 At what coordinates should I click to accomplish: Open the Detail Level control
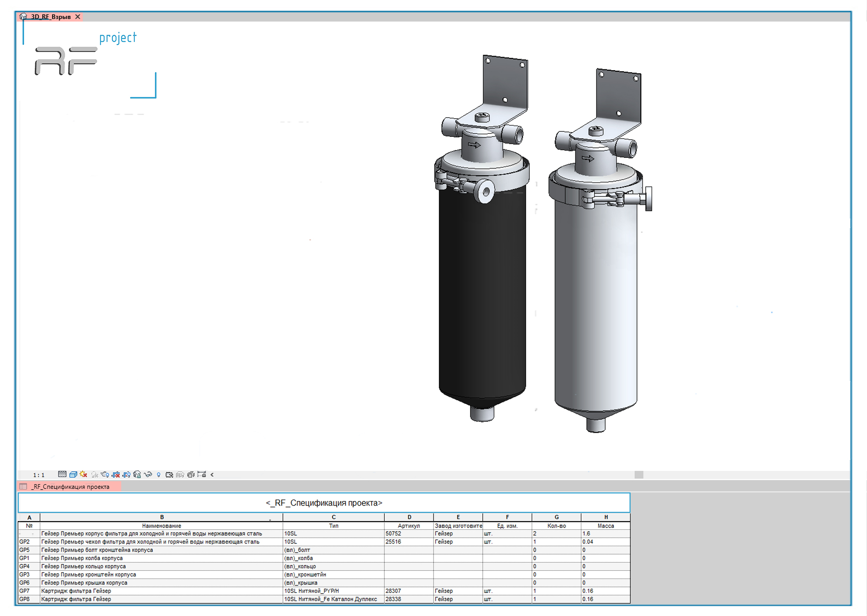coord(62,475)
